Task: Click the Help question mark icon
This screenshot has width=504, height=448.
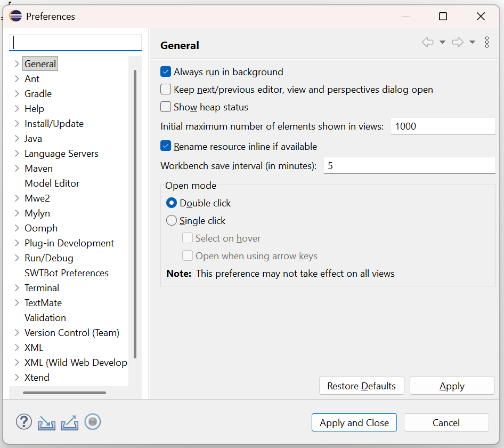Action: pyautogui.click(x=24, y=422)
